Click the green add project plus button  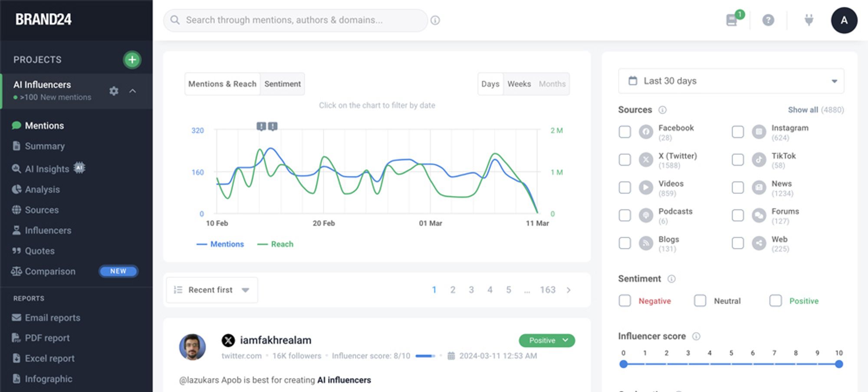[132, 60]
